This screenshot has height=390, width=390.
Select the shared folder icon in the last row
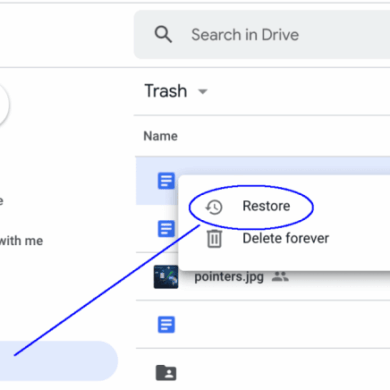pyautogui.click(x=166, y=373)
